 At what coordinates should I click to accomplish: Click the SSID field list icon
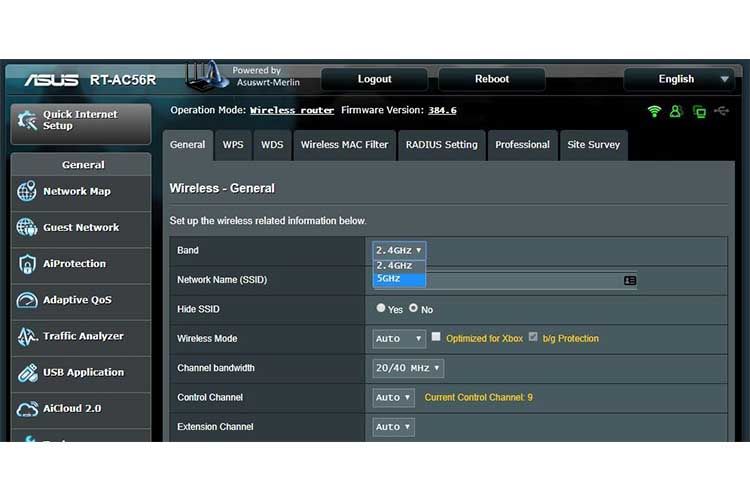[630, 280]
